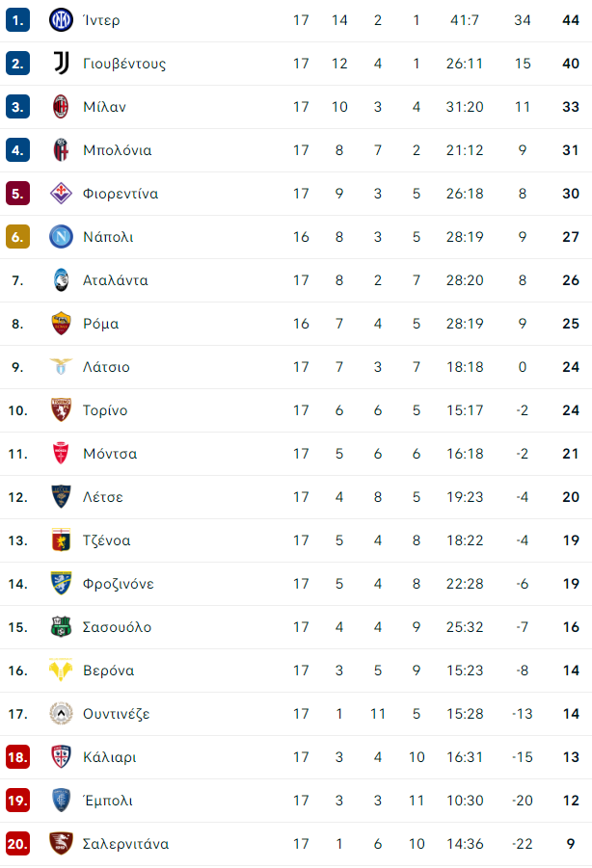The height and width of the screenshot is (868, 592).
Task: Click the Ουντινέζε team link
Action: tap(116, 714)
